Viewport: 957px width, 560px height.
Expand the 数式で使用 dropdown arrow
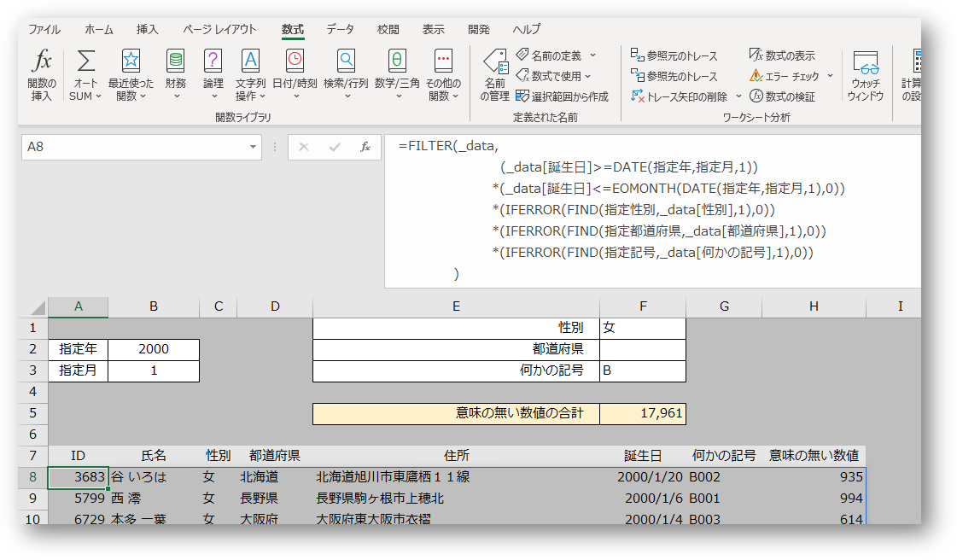click(587, 76)
